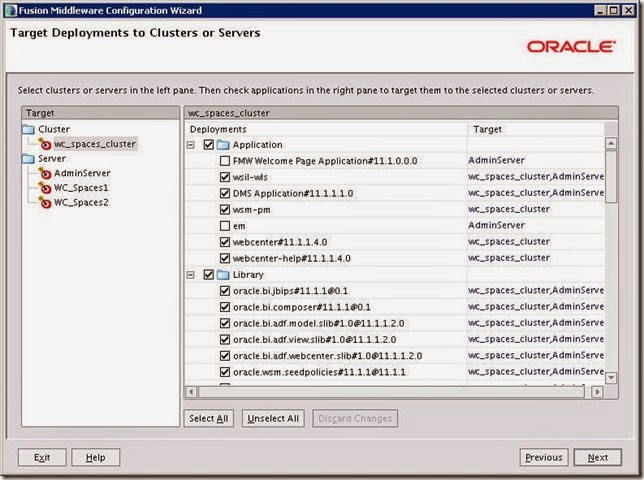
Task: Click the AdminServer server icon
Action: 45,173
